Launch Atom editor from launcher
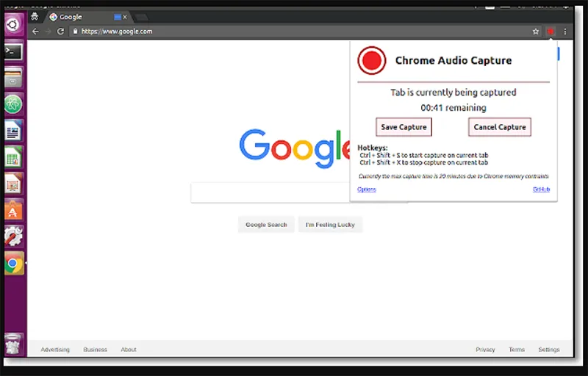This screenshot has width=588, height=376. click(x=13, y=104)
